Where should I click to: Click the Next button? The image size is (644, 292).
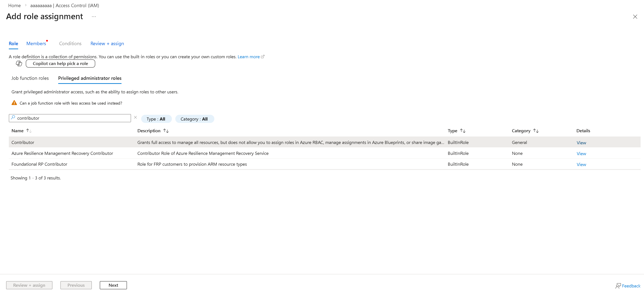pyautogui.click(x=113, y=285)
